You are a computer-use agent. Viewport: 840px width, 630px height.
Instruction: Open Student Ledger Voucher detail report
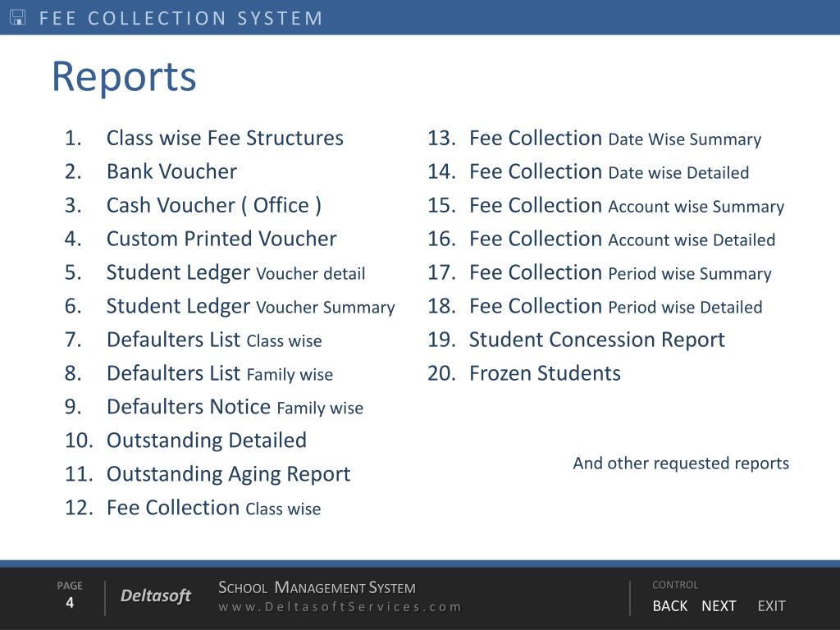pos(235,272)
